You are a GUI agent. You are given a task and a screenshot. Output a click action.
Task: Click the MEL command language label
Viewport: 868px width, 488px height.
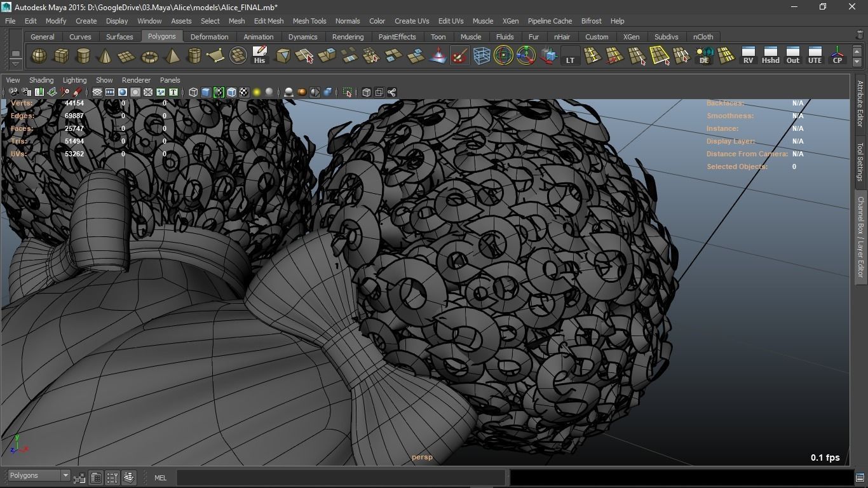[160, 478]
